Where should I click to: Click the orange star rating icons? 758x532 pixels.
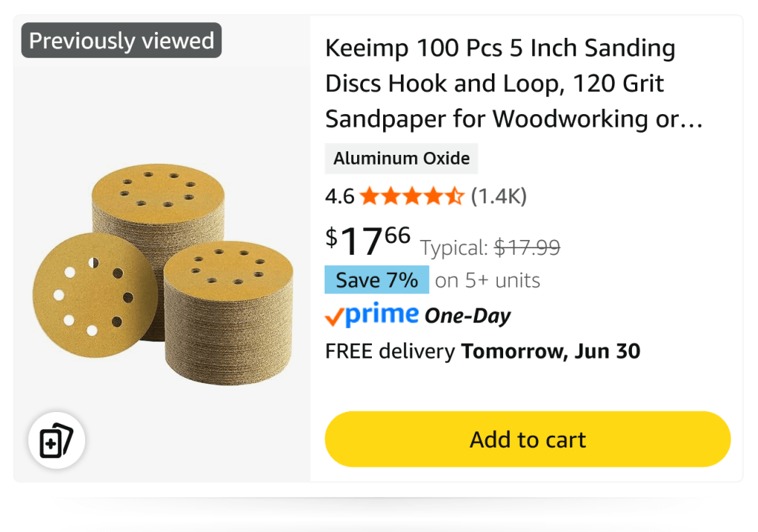412,196
